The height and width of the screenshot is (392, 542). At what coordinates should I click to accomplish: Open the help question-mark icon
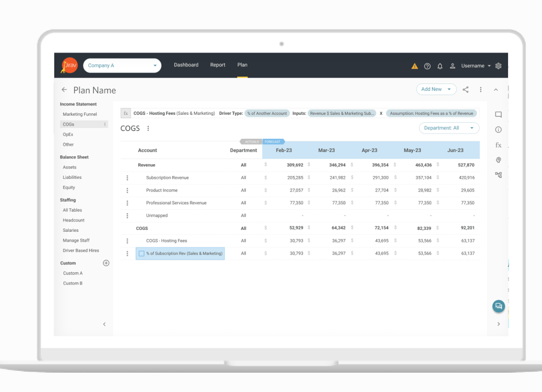(x=427, y=65)
